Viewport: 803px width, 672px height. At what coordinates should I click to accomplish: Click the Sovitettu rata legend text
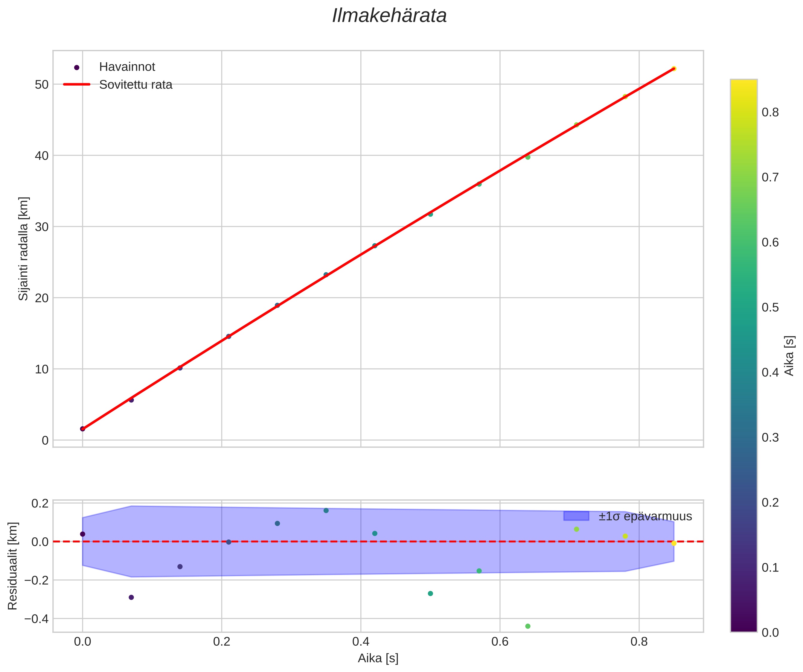click(x=136, y=85)
